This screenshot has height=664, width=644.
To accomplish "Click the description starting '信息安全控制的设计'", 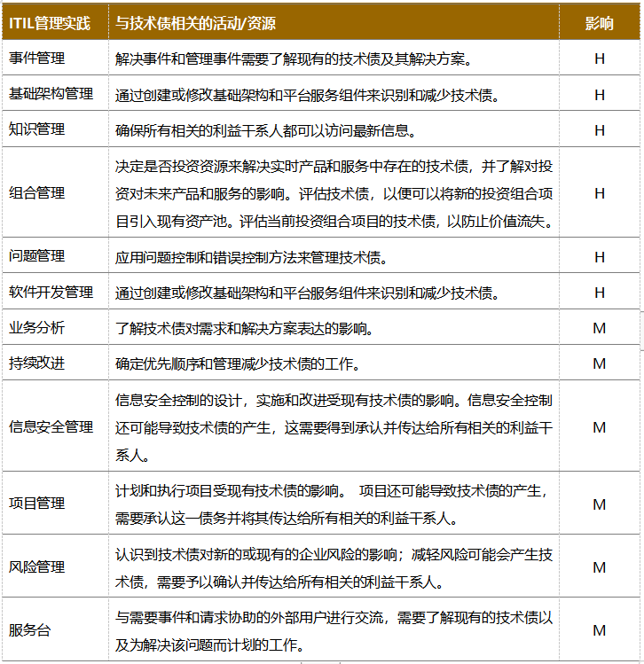I will pos(334,427).
